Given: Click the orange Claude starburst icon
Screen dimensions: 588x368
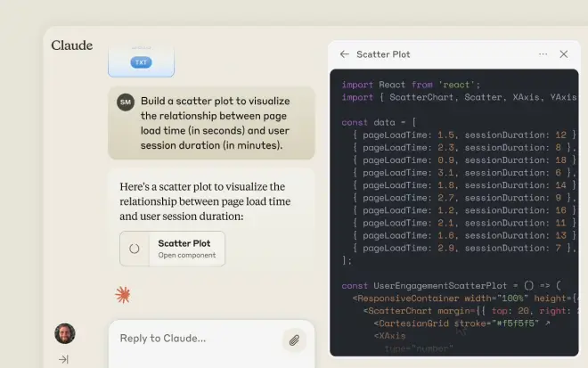Looking at the screenshot, I should click(x=123, y=295).
